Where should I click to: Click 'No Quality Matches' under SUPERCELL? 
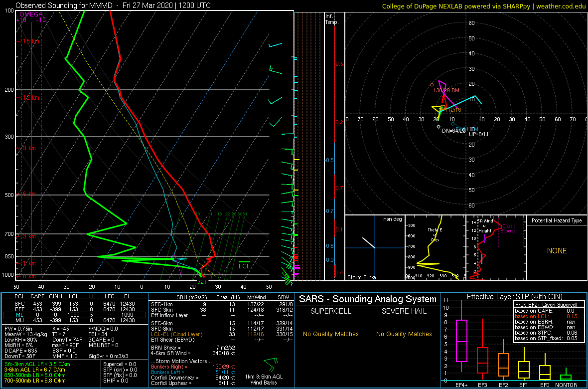(331, 334)
